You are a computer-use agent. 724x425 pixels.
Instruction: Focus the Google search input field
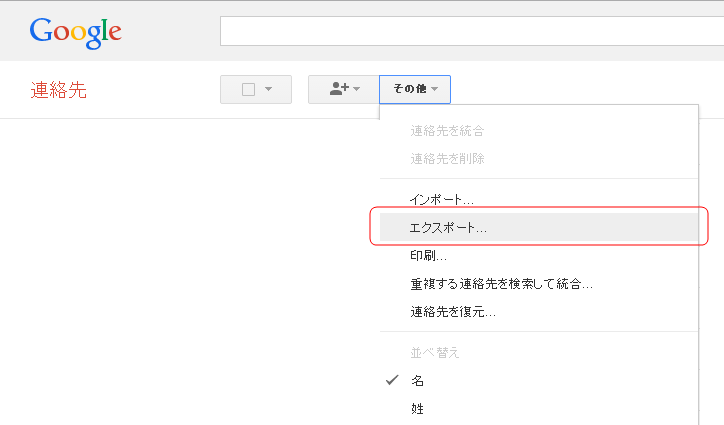pyautogui.click(x=472, y=31)
